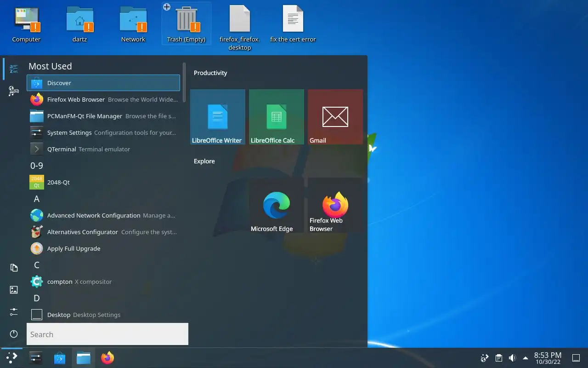Screen dimensions: 588x368
Task: Click the show desktop button on taskbar
Action: click(576, 358)
